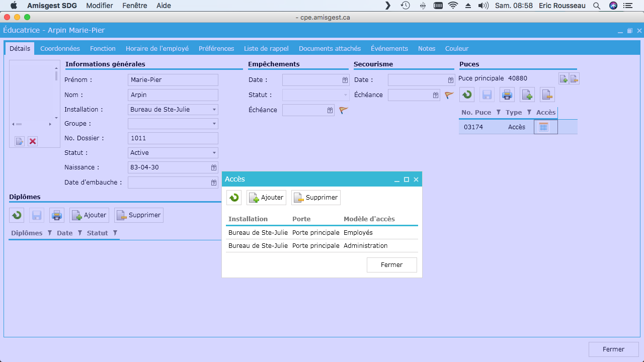644x362 pixels.
Task: Expand the Installation dropdown
Action: pos(214,110)
